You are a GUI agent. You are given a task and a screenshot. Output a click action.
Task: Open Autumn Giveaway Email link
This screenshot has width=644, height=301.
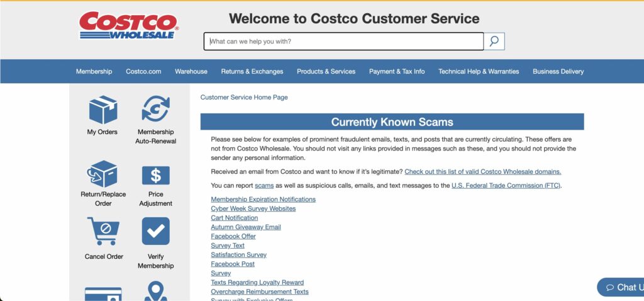[246, 227]
